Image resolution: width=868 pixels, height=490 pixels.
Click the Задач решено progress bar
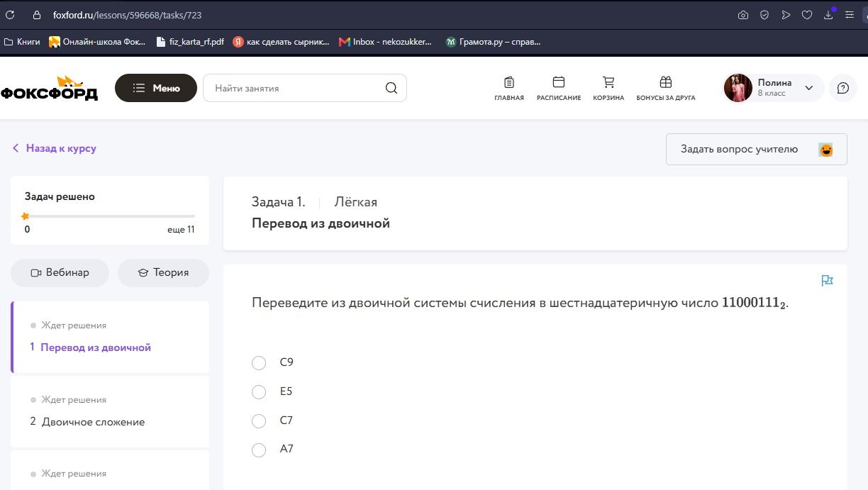click(110, 216)
